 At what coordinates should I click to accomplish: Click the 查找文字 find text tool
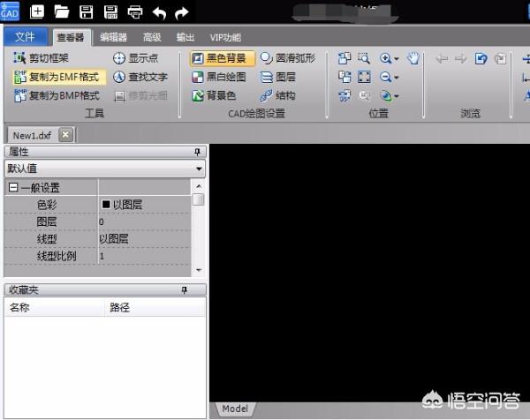click(140, 77)
